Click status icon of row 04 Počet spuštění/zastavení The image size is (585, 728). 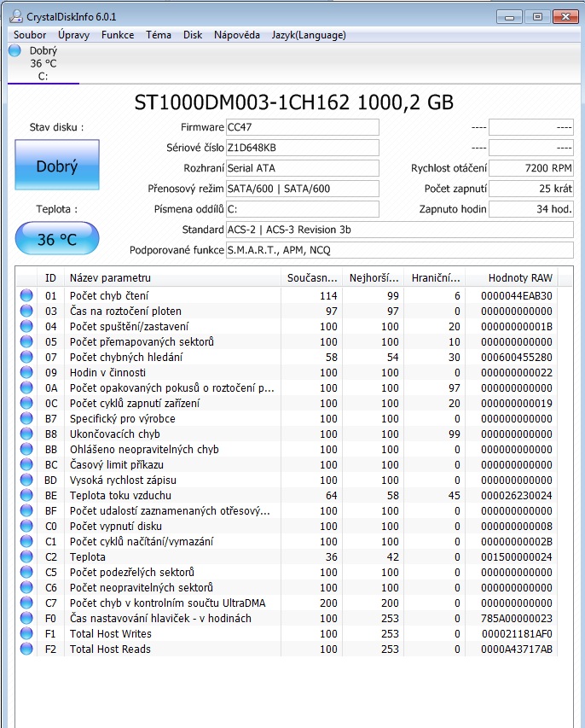[x=26, y=326]
